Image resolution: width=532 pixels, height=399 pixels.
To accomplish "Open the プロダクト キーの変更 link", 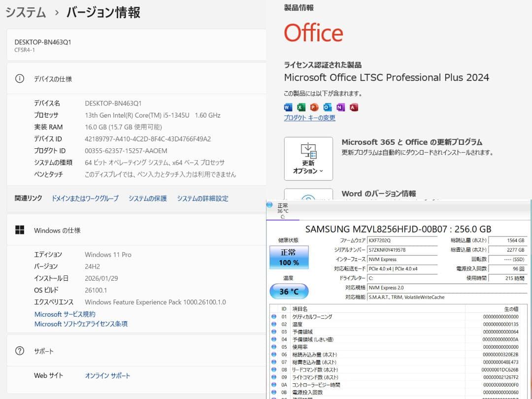I will point(309,118).
